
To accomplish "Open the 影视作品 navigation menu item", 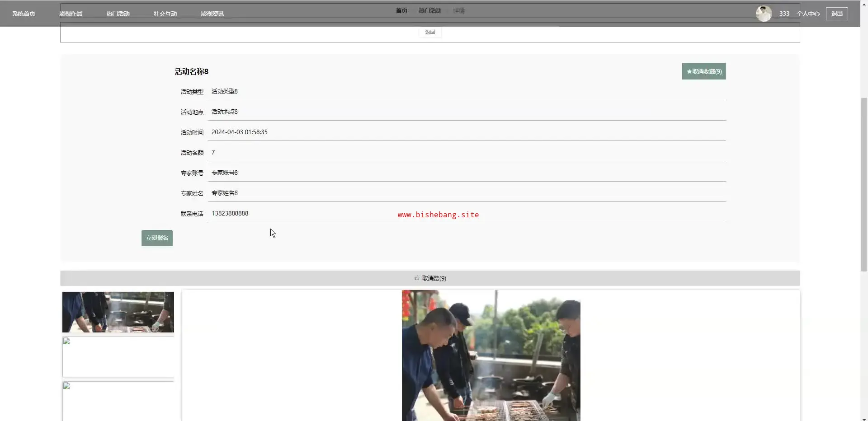I will (x=71, y=14).
